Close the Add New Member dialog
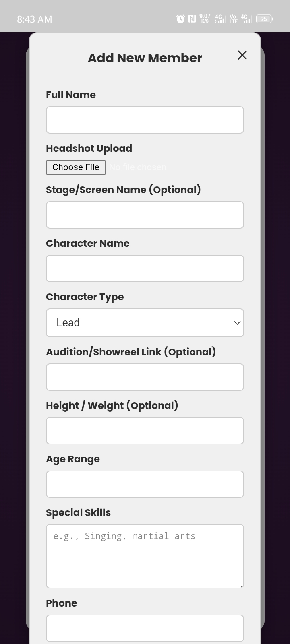 [242, 55]
